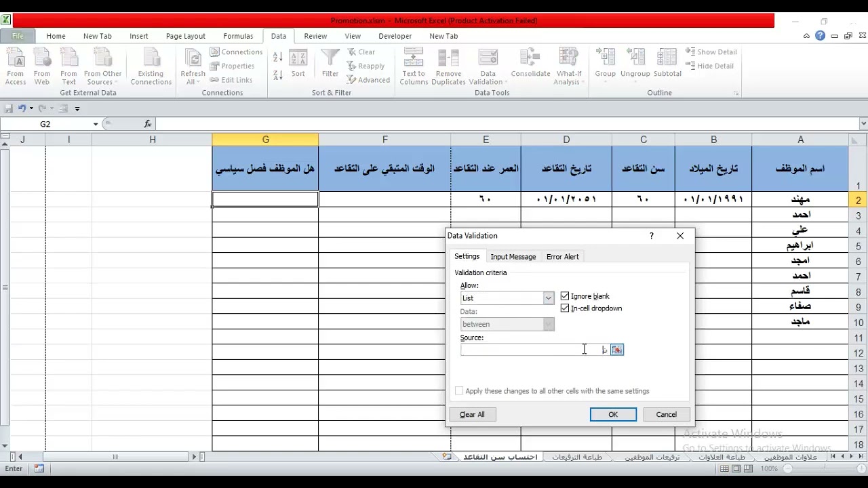Click the fx Insert Function icon
This screenshot has height=488, width=868.
tap(148, 124)
